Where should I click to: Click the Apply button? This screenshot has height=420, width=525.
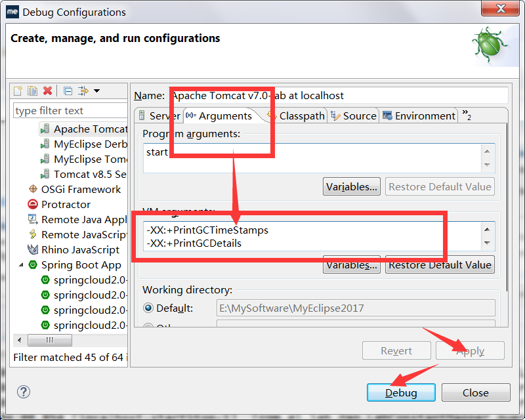(470, 350)
